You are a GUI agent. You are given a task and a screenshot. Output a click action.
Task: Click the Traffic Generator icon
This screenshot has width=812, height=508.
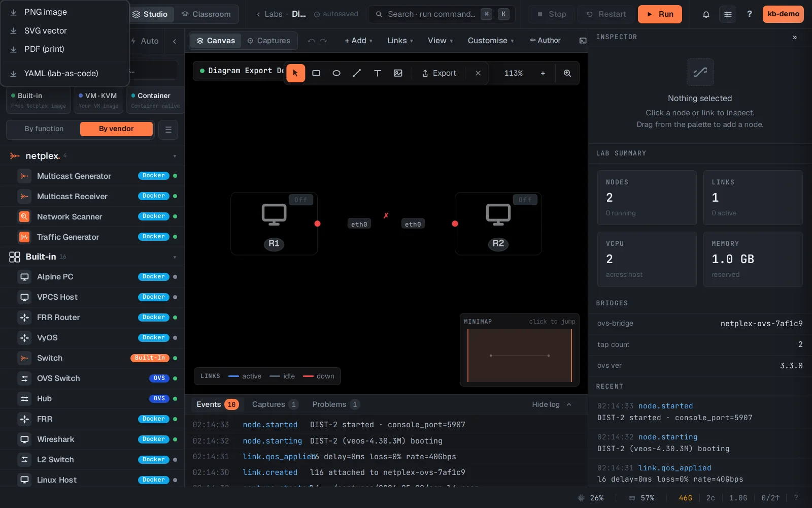[24, 237]
